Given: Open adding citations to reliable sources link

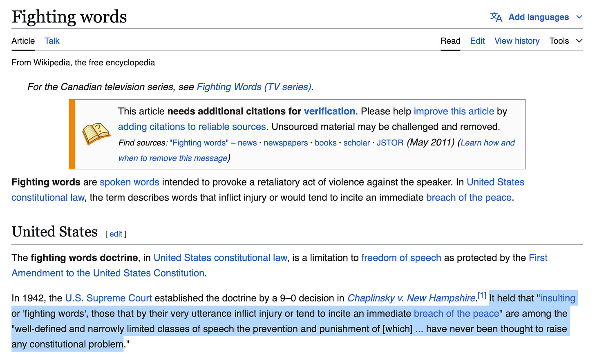Looking at the screenshot, I should click(x=192, y=127).
